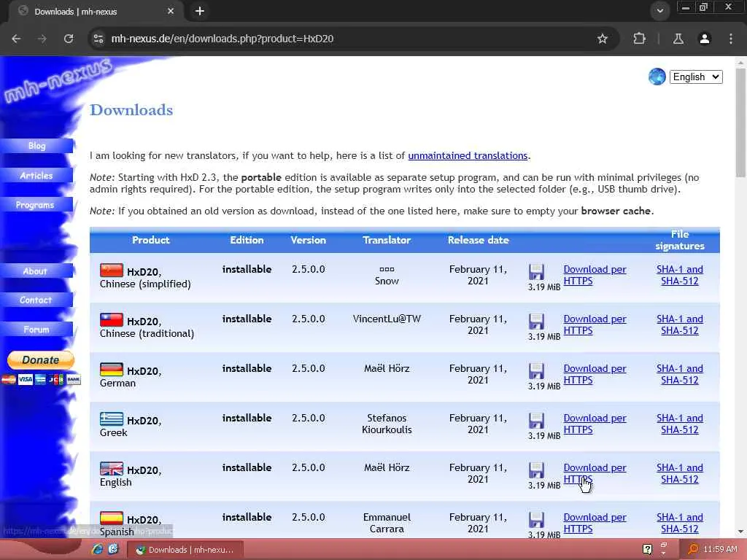The width and height of the screenshot is (747, 560).
Task: Open SHA-1 and SHA-512 for English
Action: click(x=680, y=473)
